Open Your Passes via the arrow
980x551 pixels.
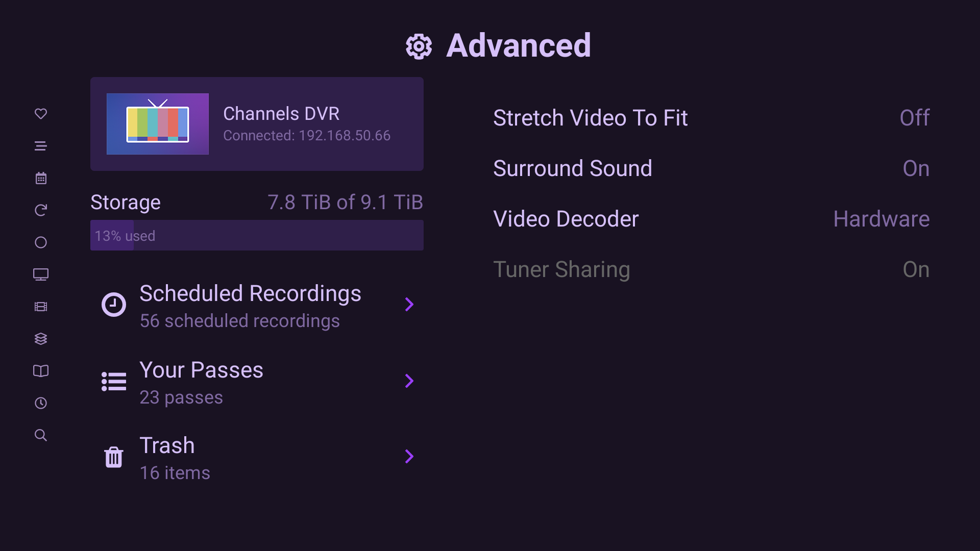pos(409,381)
